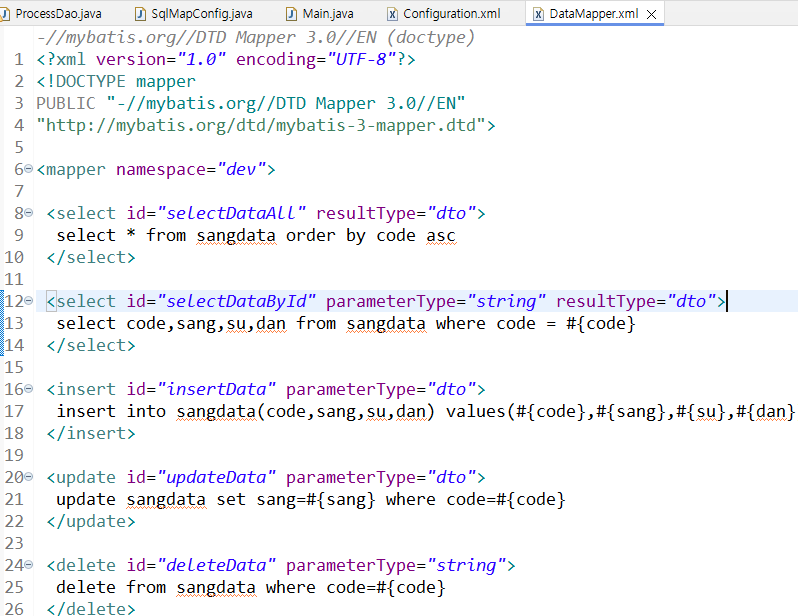This screenshot has width=798, height=616.
Task: Click "values" on line 17
Action: tap(475, 411)
